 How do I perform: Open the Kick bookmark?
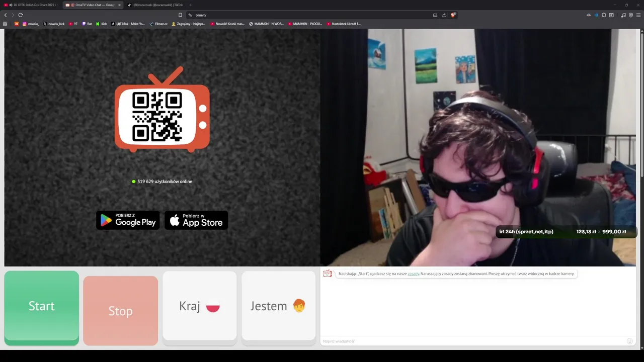(x=102, y=24)
